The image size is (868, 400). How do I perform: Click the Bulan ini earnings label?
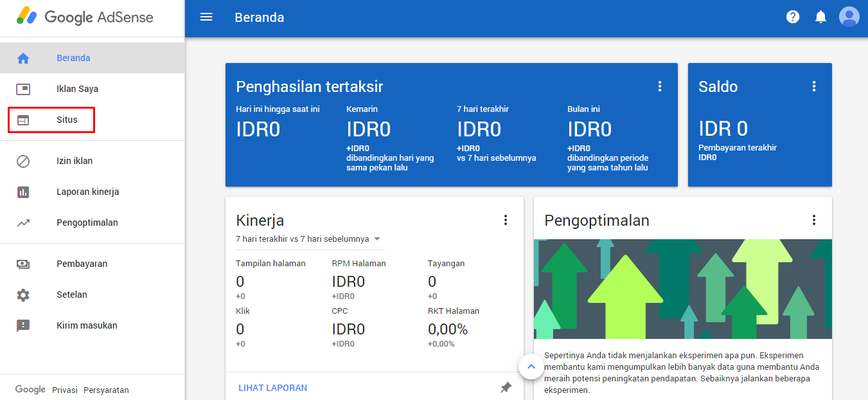pyautogui.click(x=583, y=109)
